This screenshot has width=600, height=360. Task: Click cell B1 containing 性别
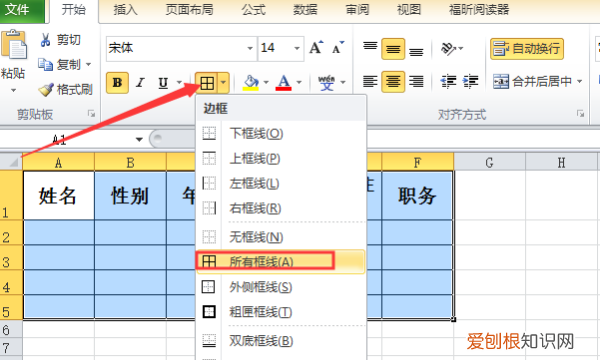point(130,195)
